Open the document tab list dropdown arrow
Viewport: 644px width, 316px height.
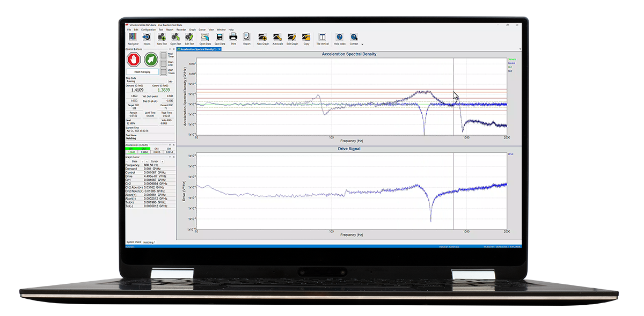[520, 49]
